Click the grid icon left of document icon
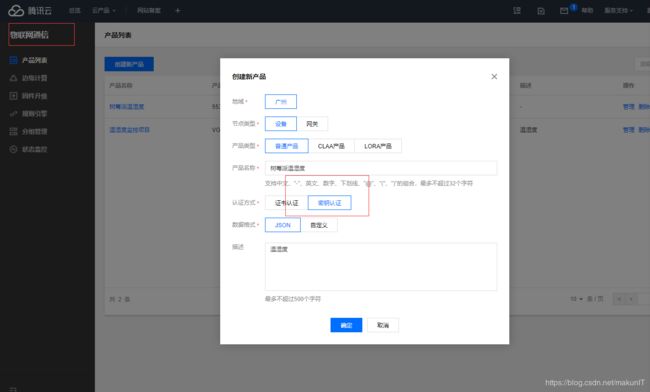The height and width of the screenshot is (392, 650). pyautogui.click(x=517, y=11)
